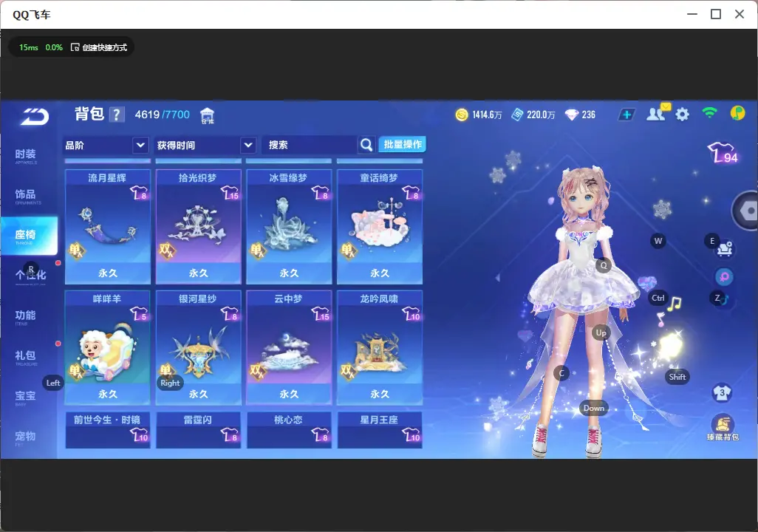Maximize the QQ飞车 window
758x532 pixels.
[x=716, y=15]
